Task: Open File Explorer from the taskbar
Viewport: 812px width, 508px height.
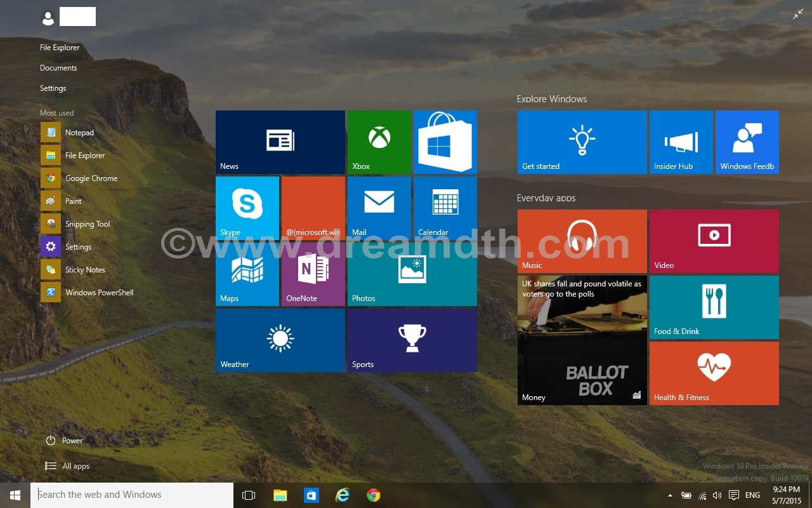Action: [x=280, y=495]
